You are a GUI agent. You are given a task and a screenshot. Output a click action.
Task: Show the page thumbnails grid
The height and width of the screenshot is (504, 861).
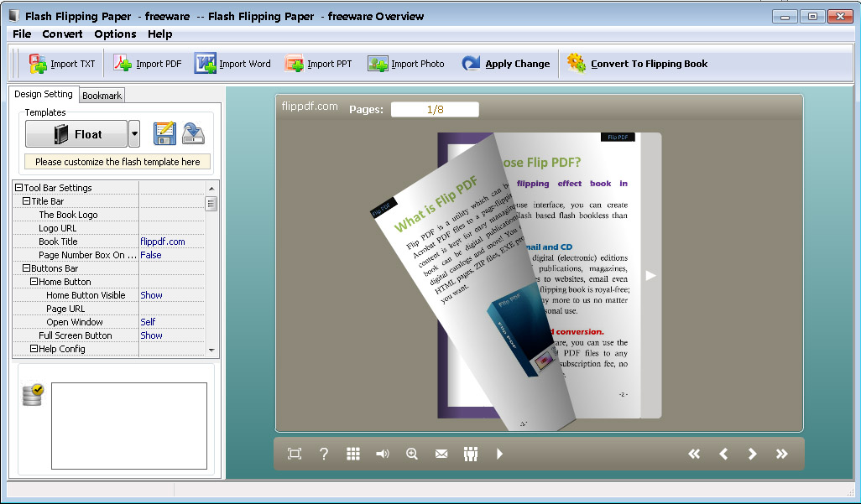[x=353, y=454]
